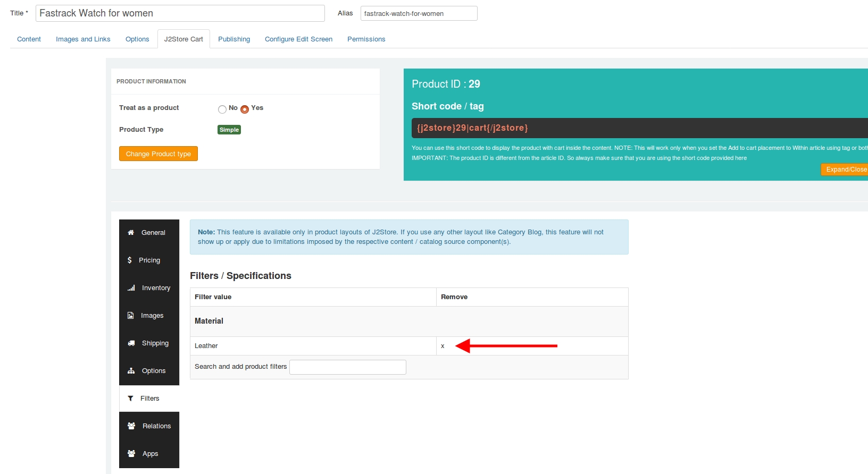Click the dollar icon beside Pricing
This screenshot has width=868, height=474.
coord(129,260)
